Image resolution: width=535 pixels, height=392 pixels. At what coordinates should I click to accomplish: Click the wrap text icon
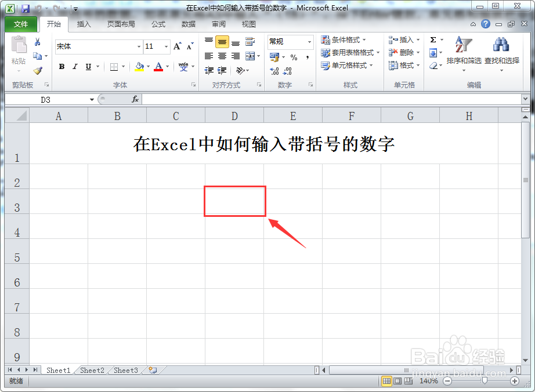[x=250, y=42]
